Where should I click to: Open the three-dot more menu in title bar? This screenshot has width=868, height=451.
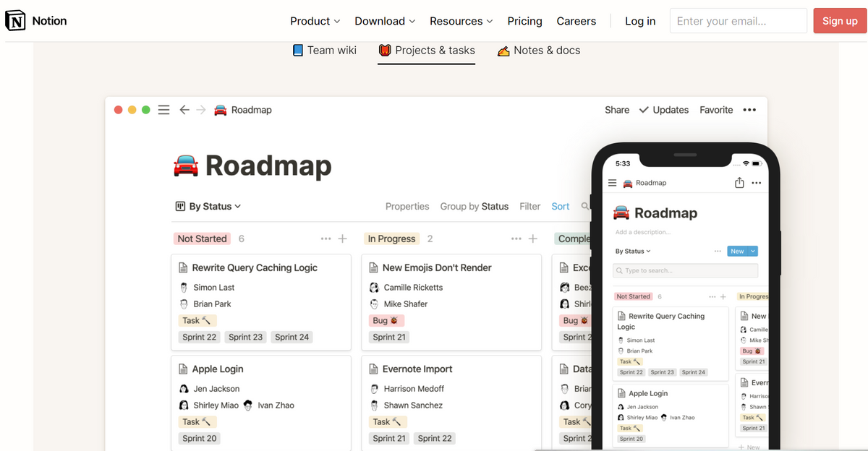coord(749,110)
